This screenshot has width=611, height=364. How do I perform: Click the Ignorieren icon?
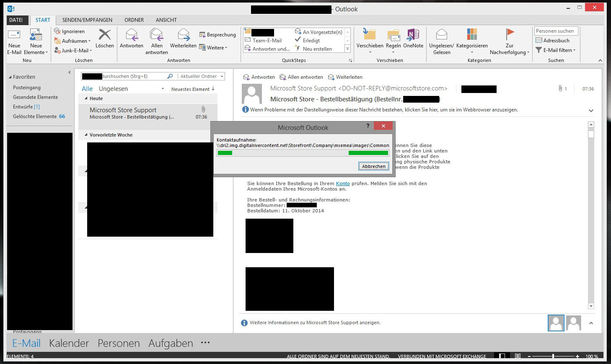(x=57, y=31)
